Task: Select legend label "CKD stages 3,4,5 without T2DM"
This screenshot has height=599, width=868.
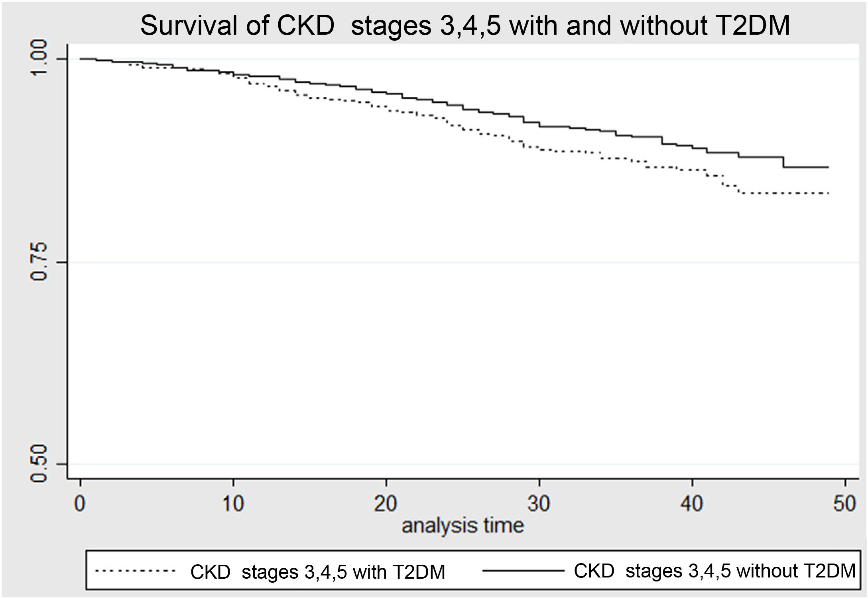Action: (x=714, y=571)
